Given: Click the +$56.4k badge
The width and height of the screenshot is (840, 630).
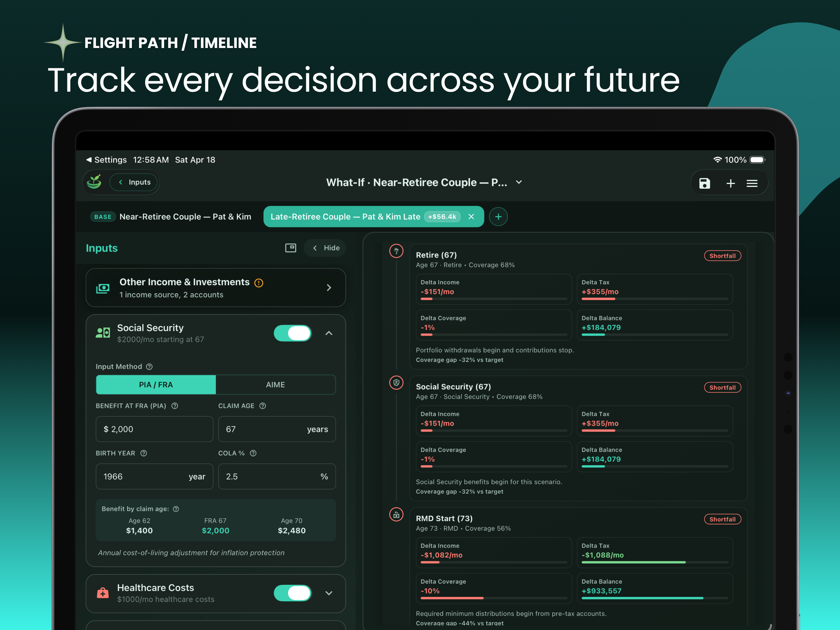Looking at the screenshot, I should [x=442, y=217].
